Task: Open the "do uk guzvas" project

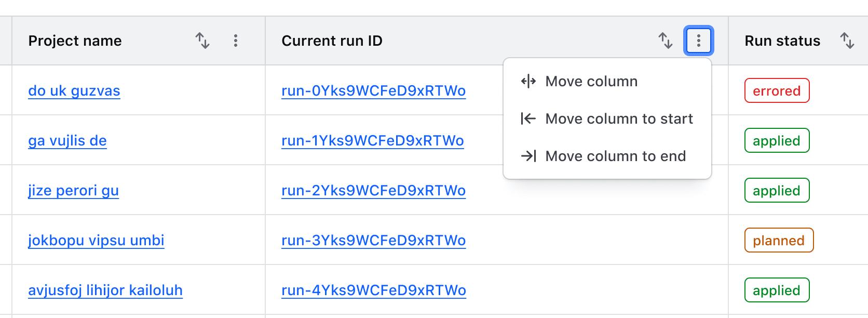Action: click(x=74, y=90)
